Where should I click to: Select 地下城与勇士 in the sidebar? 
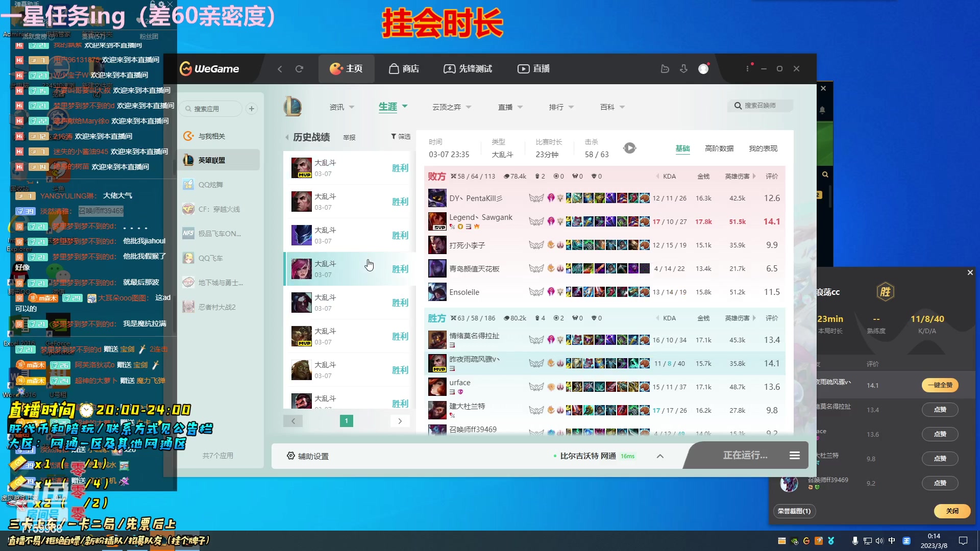click(219, 283)
